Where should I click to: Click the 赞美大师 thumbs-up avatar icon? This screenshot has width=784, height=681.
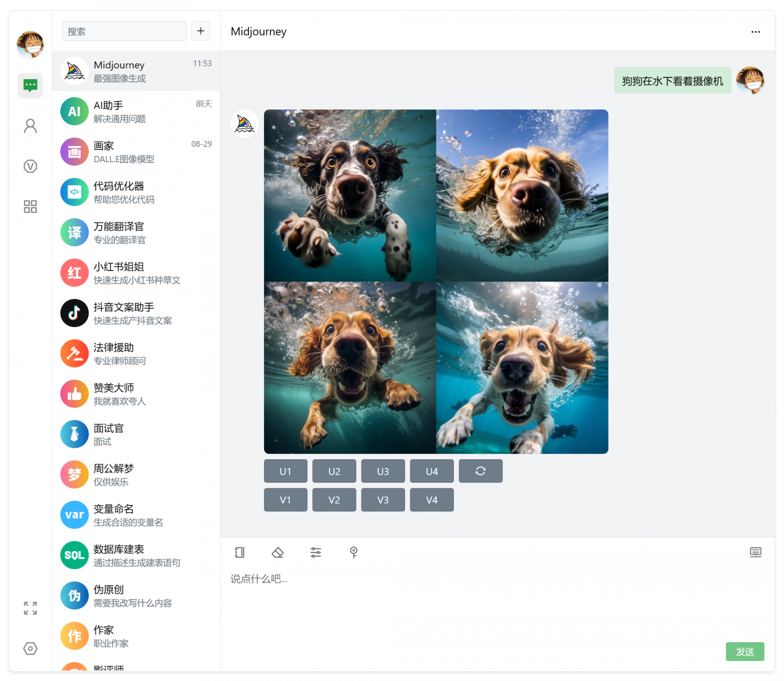(x=74, y=394)
